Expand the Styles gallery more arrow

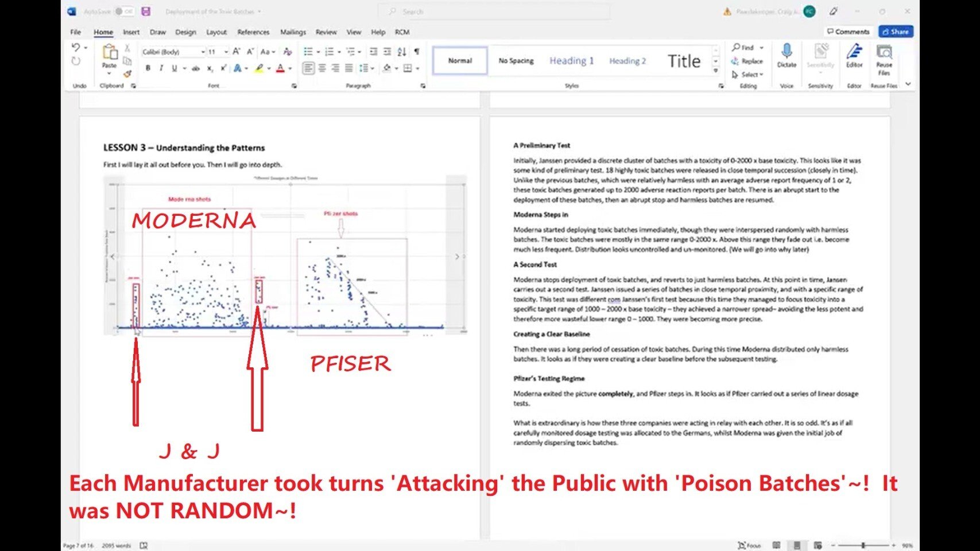pos(715,71)
